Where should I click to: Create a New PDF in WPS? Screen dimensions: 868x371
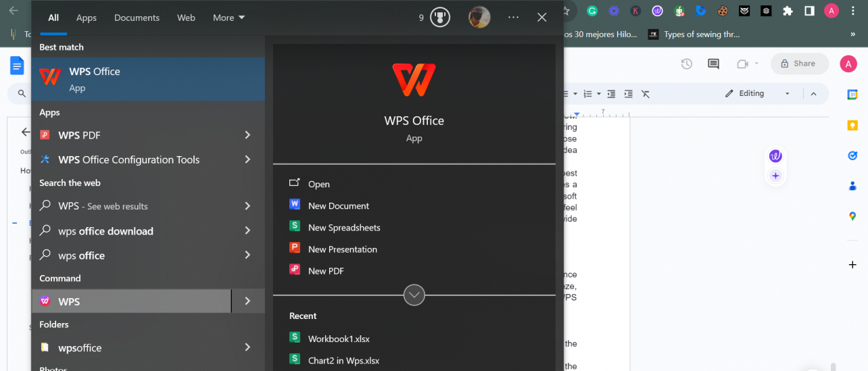[x=325, y=271]
